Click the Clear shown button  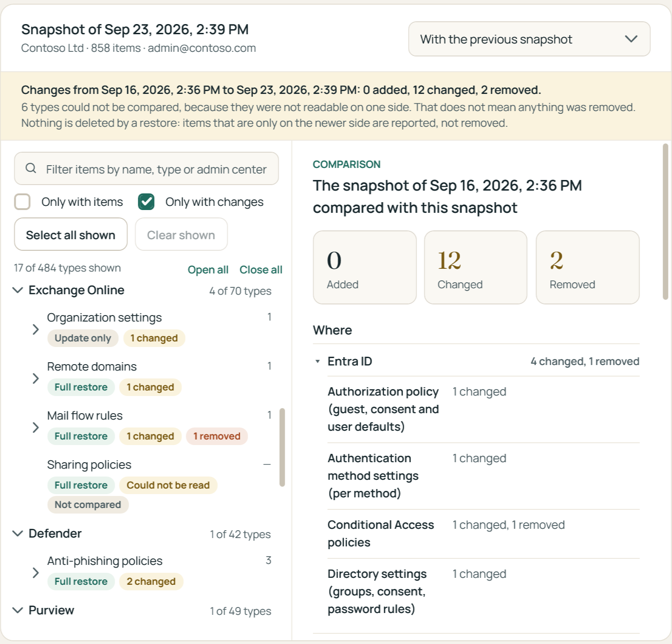click(181, 234)
